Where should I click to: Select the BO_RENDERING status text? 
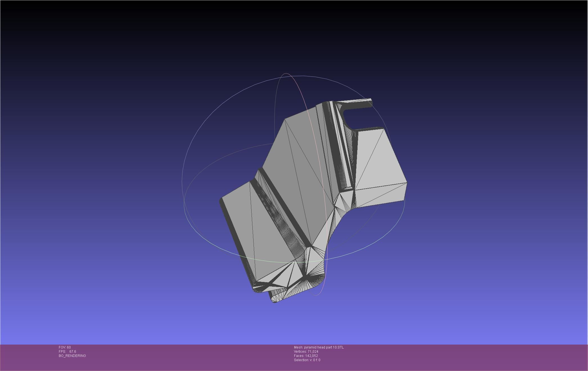click(x=72, y=356)
